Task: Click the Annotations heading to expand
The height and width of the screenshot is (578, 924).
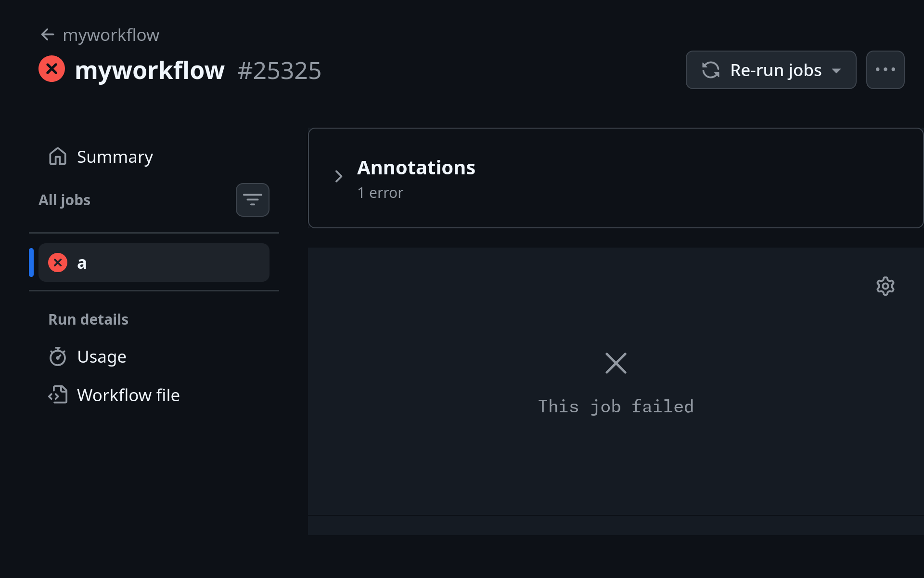Action: tap(416, 168)
